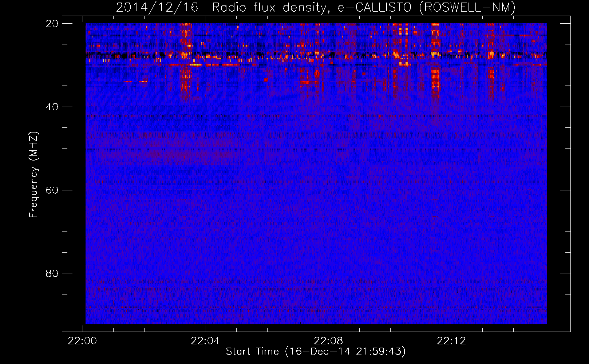Select the 80 frequency tick label
The width and height of the screenshot is (589, 364).
pyautogui.click(x=52, y=273)
